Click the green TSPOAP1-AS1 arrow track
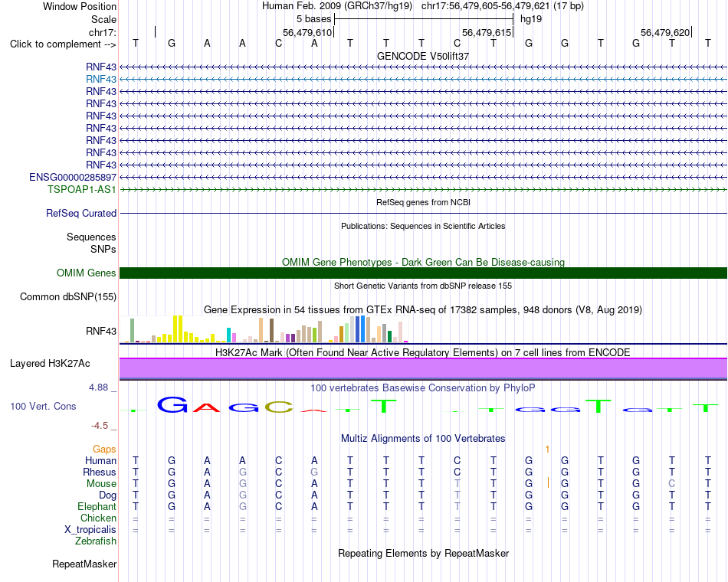Viewport: 728px width, 582px height. [x=423, y=189]
